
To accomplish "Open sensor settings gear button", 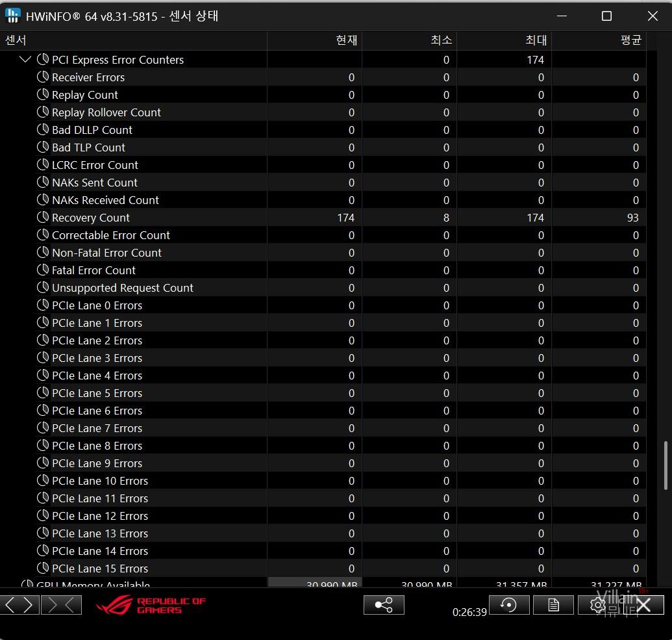I will [x=597, y=605].
